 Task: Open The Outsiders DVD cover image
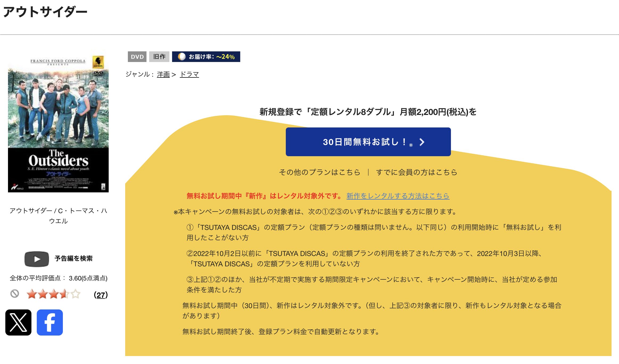[x=58, y=121]
